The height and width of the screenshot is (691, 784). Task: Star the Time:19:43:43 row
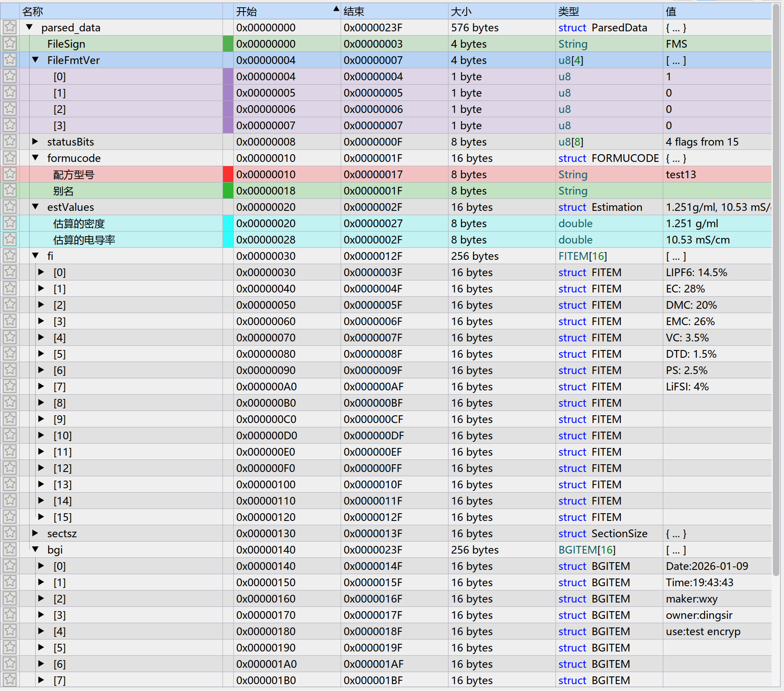10,582
